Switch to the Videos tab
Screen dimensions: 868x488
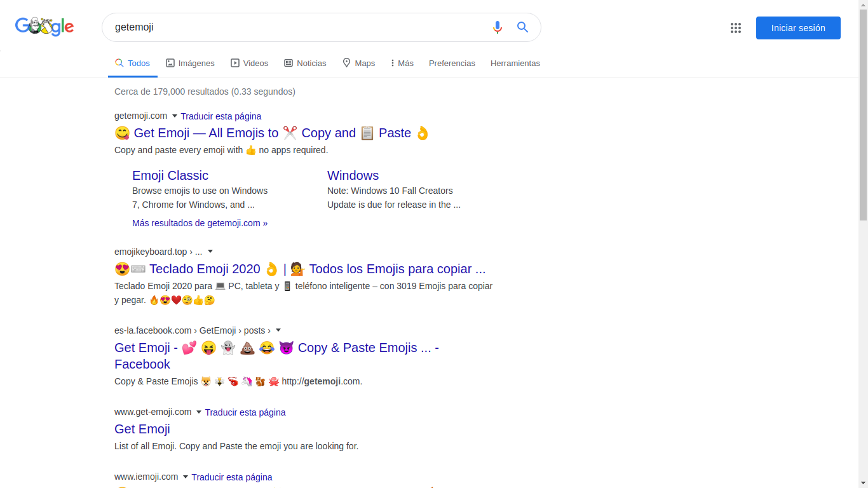pyautogui.click(x=249, y=64)
